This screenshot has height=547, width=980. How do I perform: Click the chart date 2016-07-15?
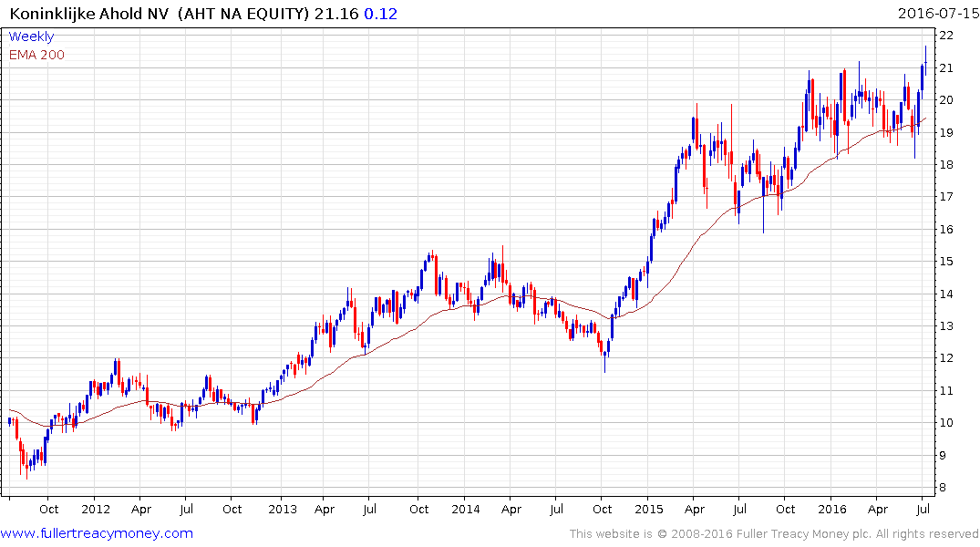click(x=938, y=14)
